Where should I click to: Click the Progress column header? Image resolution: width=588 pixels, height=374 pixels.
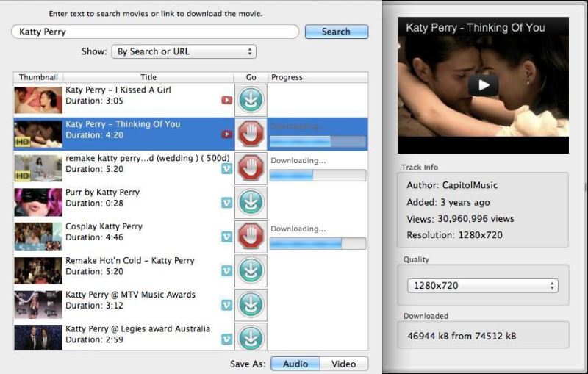[x=318, y=77]
